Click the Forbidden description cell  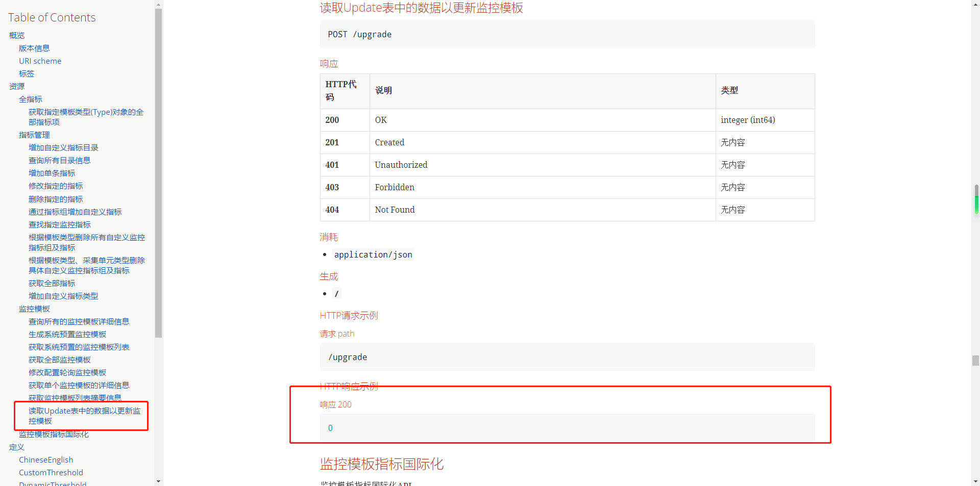(543, 187)
